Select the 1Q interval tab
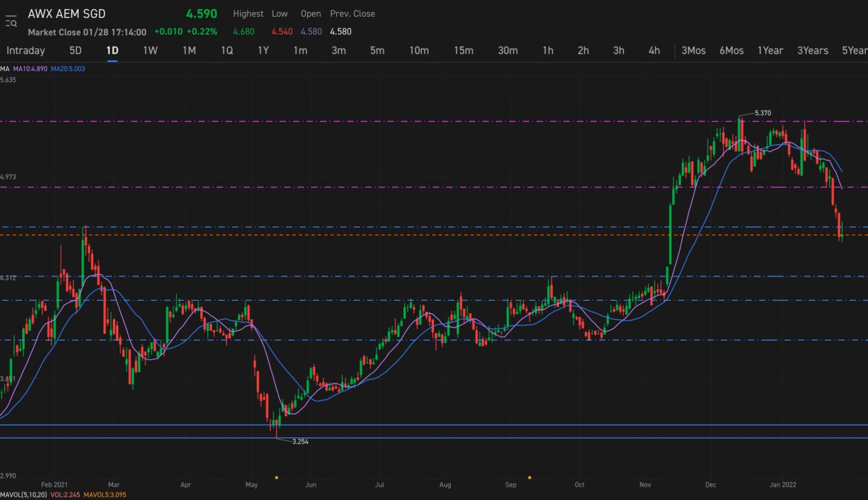Image resolution: width=868 pixels, height=500 pixels. coord(227,50)
